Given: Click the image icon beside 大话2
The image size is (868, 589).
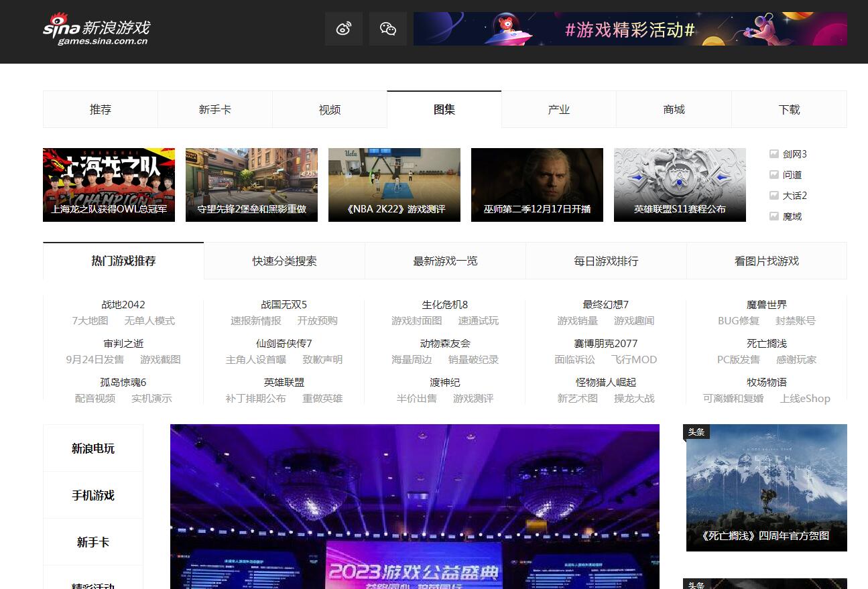Looking at the screenshot, I should (x=773, y=196).
